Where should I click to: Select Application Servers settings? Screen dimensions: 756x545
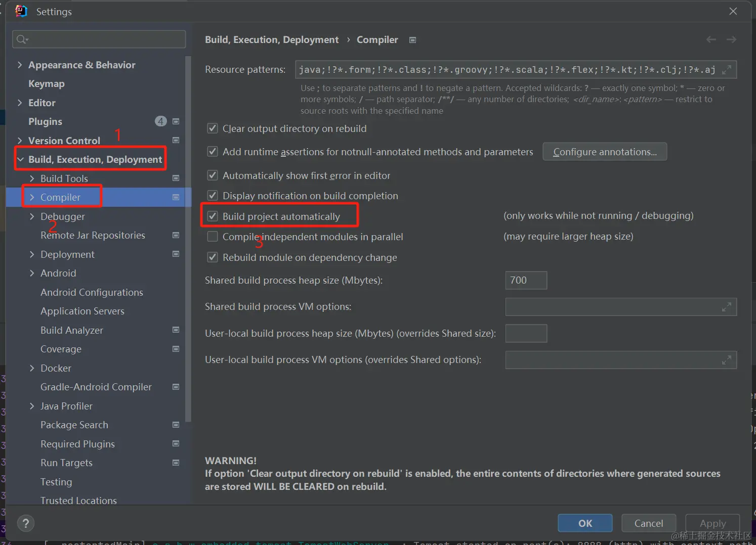coord(82,311)
